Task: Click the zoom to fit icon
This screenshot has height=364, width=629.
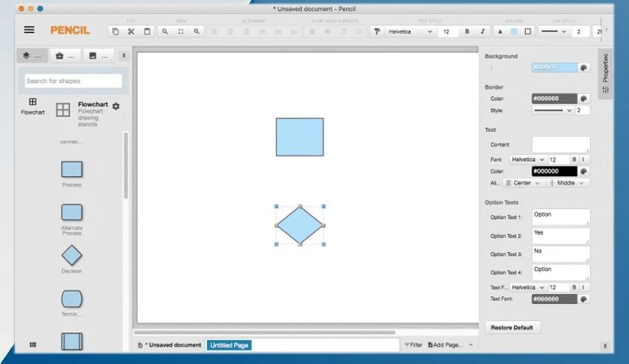Action: pyautogui.click(x=181, y=32)
